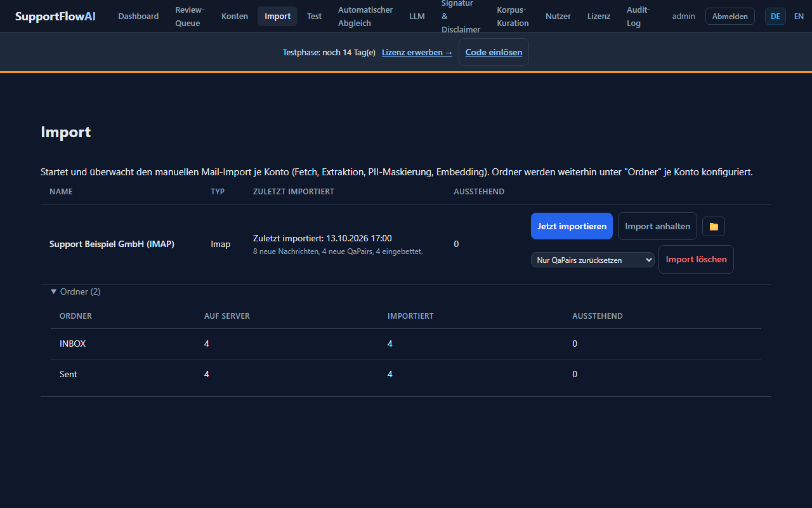812x508 pixels.
Task: Open the Dashboard page
Action: click(x=138, y=16)
